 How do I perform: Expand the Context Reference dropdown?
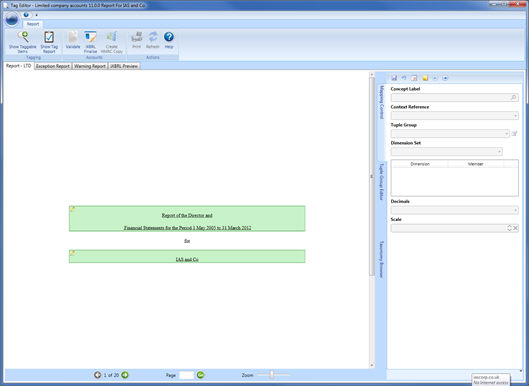coord(516,116)
